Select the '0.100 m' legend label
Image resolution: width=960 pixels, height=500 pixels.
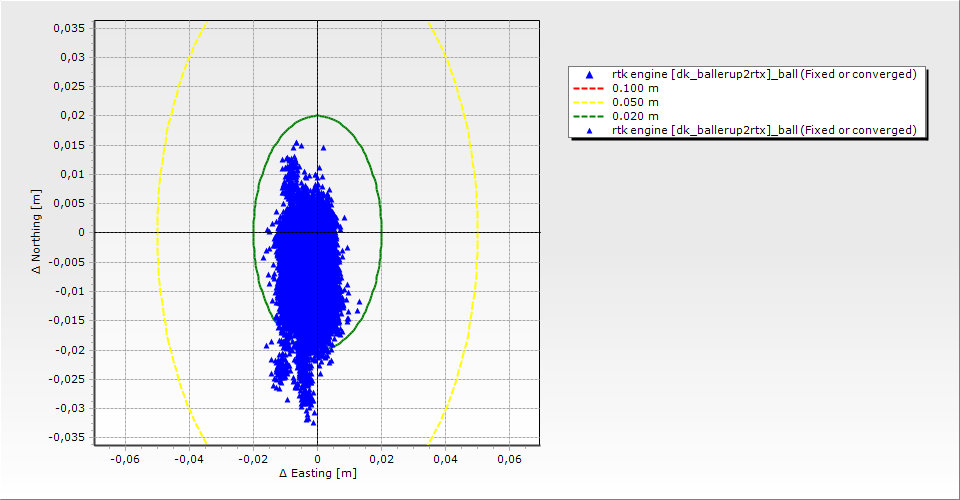636,88
